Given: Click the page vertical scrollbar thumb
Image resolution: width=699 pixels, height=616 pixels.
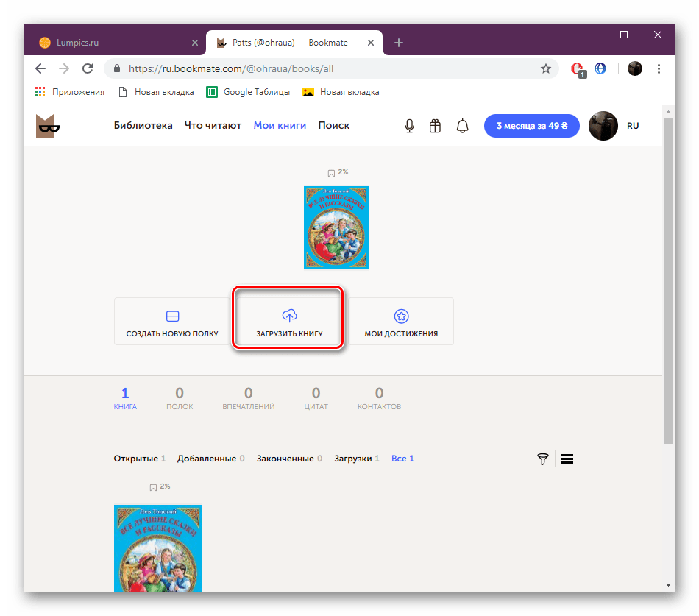Looking at the screenshot, I should pyautogui.click(x=668, y=280).
